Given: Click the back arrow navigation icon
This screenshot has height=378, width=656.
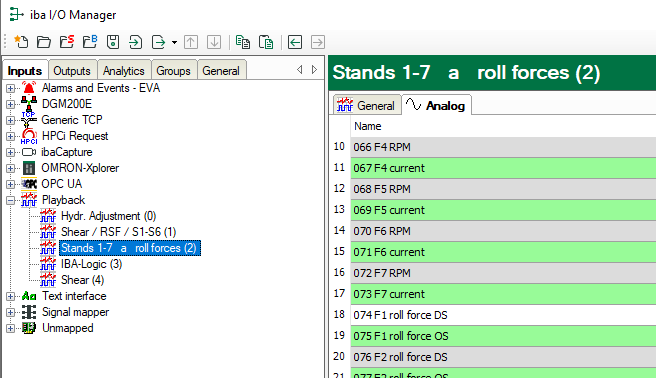Looking at the screenshot, I should click(x=295, y=42).
